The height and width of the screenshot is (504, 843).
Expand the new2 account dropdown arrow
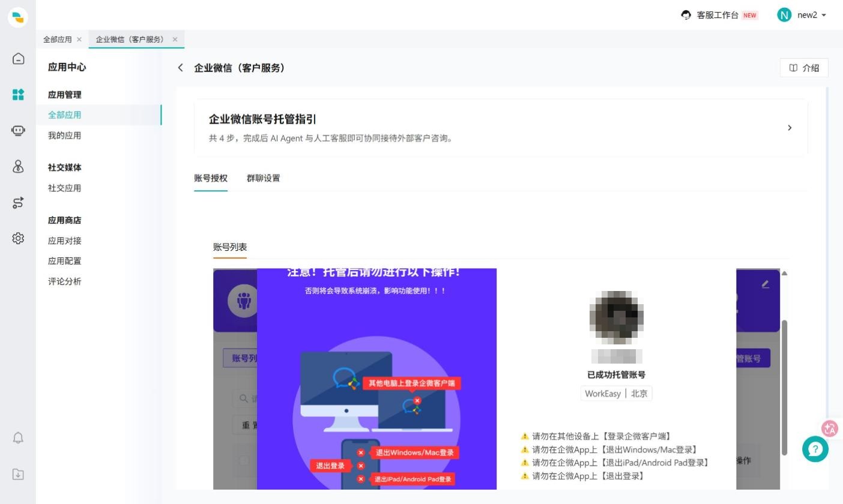[x=824, y=16]
